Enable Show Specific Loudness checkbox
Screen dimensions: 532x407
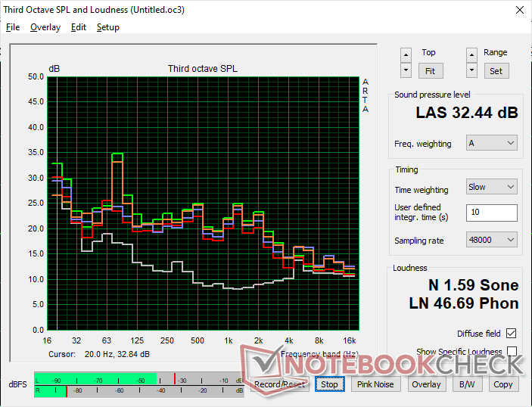coord(512,352)
